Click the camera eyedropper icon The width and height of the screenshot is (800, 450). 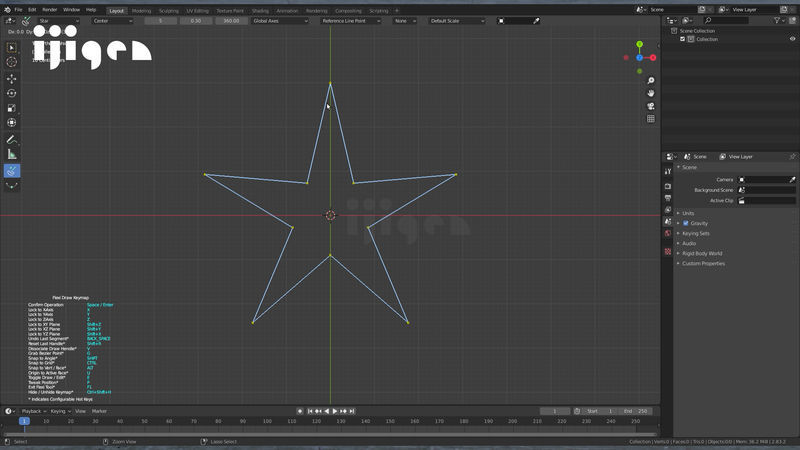[x=792, y=180]
